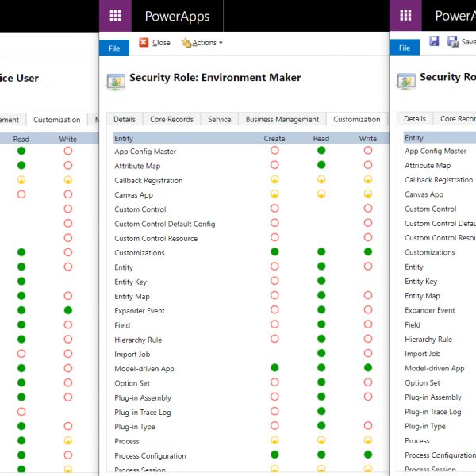Viewport: 476px width, 476px height.
Task: Toggle Read privilege for Plug-in Trace Log
Action: point(321,411)
